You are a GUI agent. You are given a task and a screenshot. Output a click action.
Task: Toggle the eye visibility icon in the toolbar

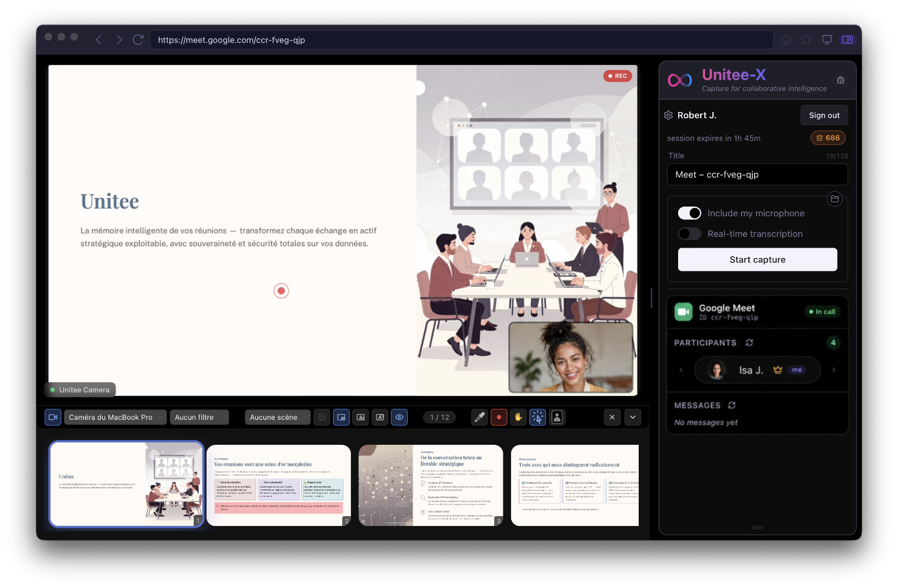click(399, 417)
